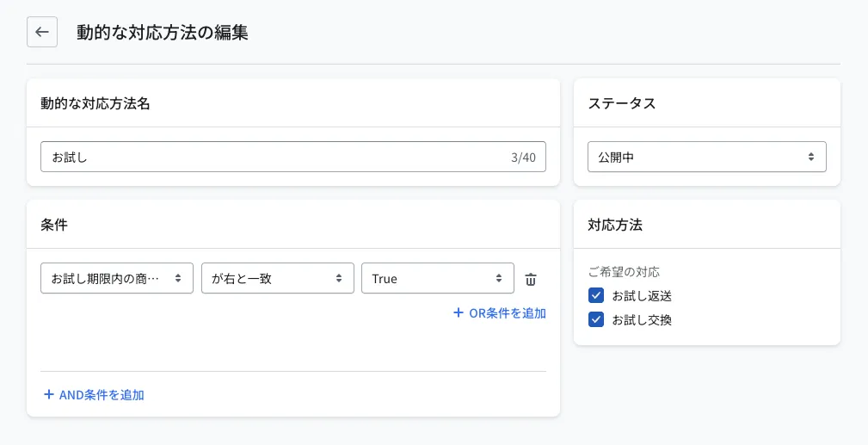The width and height of the screenshot is (868, 445).
Task: Click the 条件 section heading
Action: [x=54, y=225]
